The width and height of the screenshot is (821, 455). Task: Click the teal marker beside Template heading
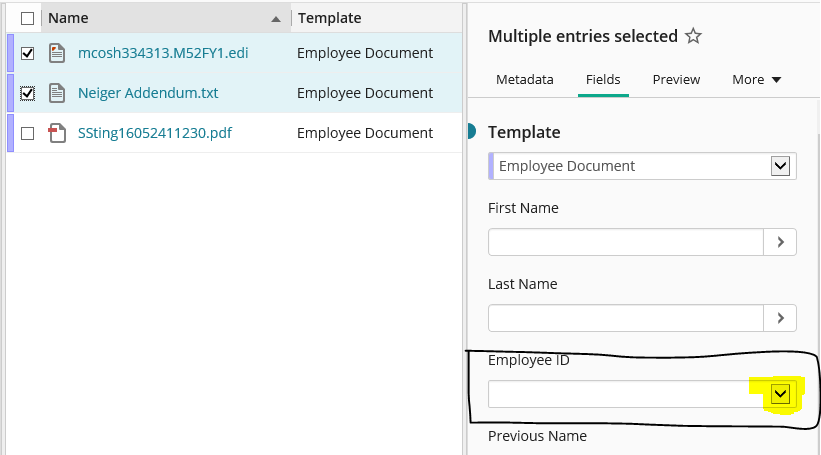pyautogui.click(x=471, y=131)
